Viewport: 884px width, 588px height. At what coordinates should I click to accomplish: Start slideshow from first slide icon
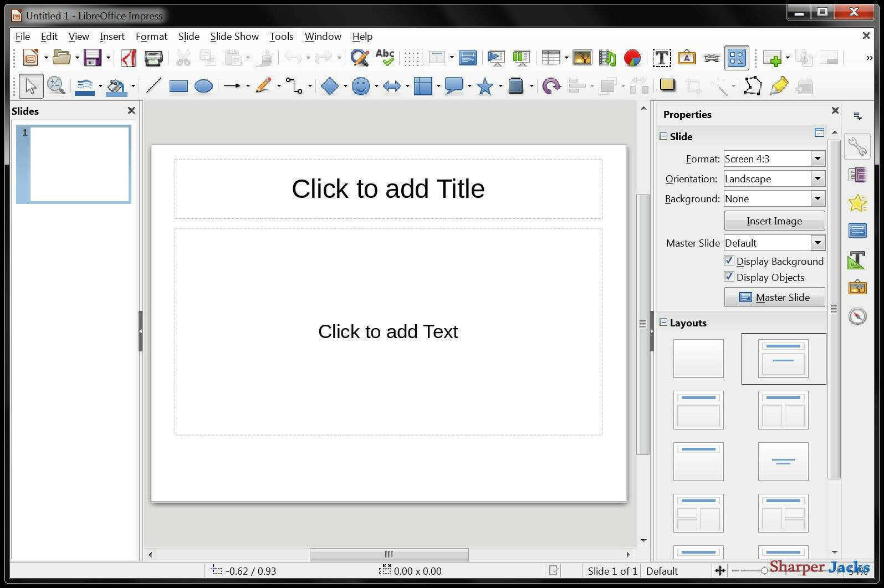pos(496,58)
